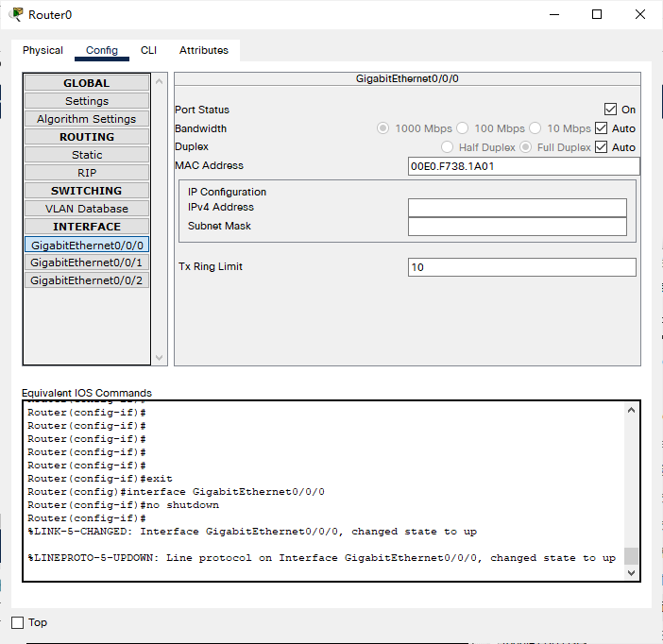Click sidebar list scroll up arrow
Screen dimensions: 663x644
160,81
